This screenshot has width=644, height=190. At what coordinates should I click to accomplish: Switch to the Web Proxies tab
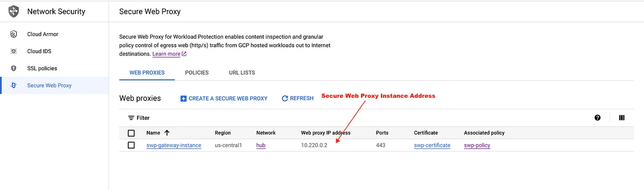point(147,72)
